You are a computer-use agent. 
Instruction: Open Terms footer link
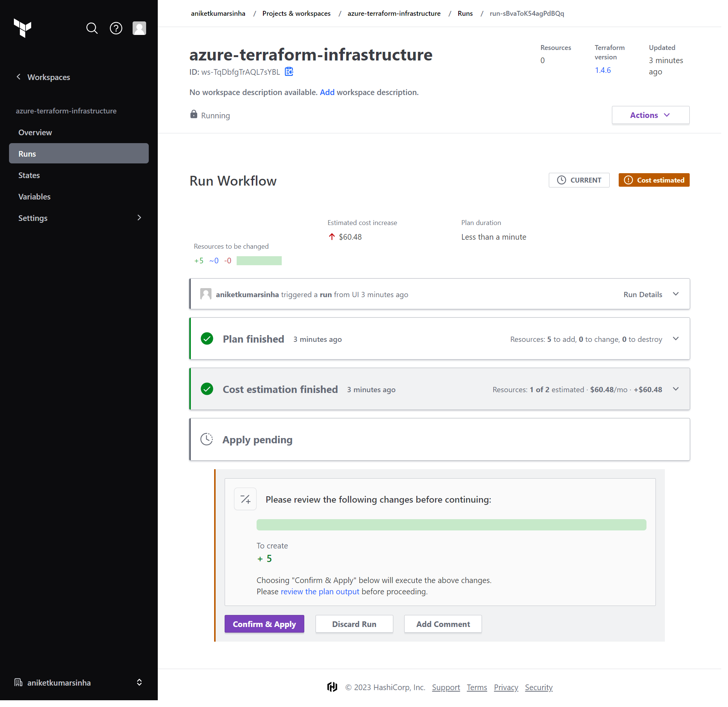[477, 687]
